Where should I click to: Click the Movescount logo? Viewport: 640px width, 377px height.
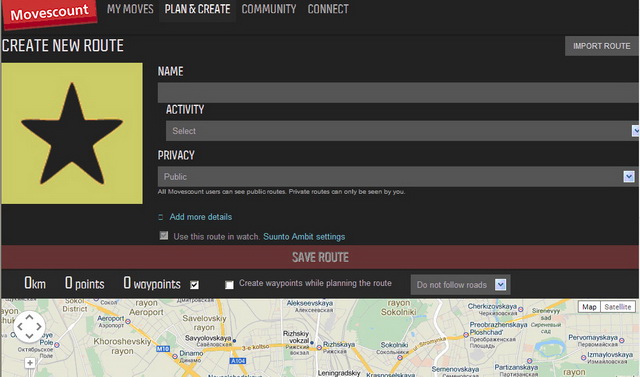49,13
